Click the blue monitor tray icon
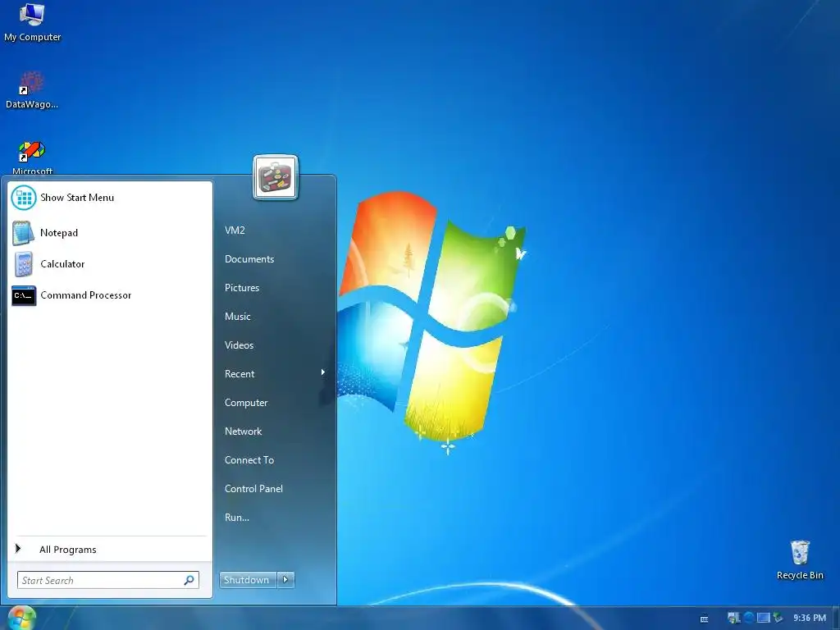840x630 pixels. [x=764, y=618]
